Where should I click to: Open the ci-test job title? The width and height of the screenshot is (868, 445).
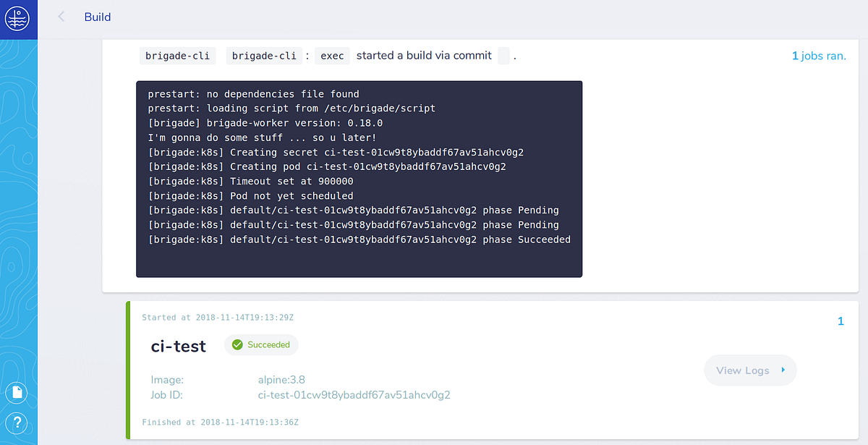point(179,346)
